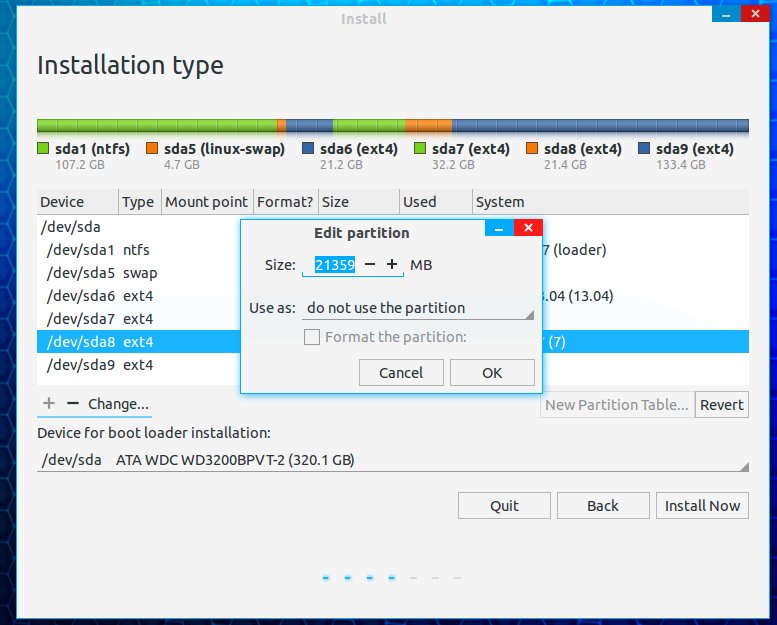Increase partition size with plus button
This screenshot has width=777, height=625.
pos(392,265)
